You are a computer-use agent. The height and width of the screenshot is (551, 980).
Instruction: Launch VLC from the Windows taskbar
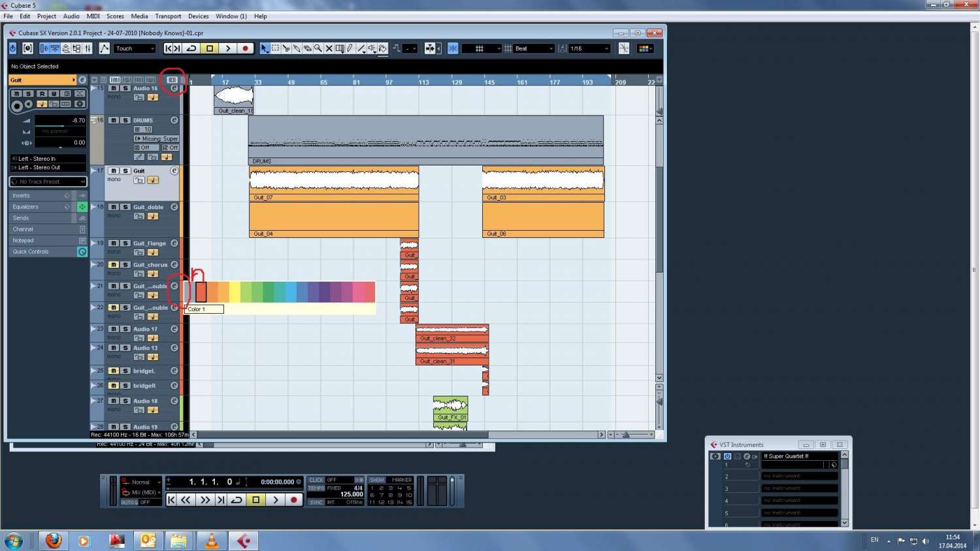pyautogui.click(x=211, y=541)
